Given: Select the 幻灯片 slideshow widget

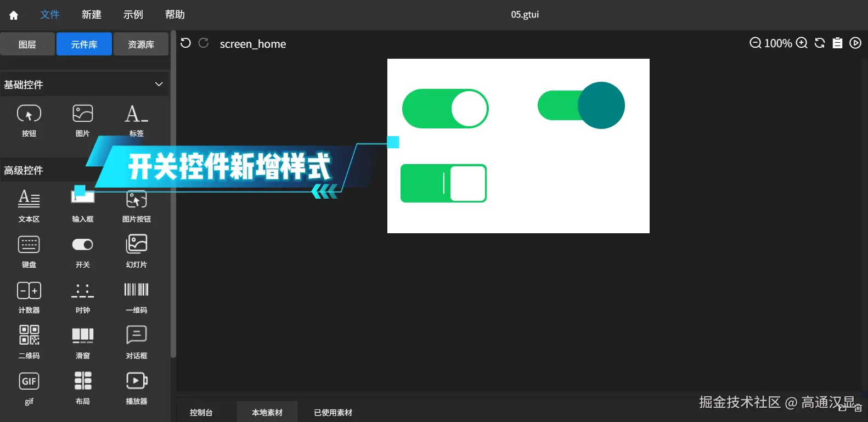Looking at the screenshot, I should coord(137,251).
